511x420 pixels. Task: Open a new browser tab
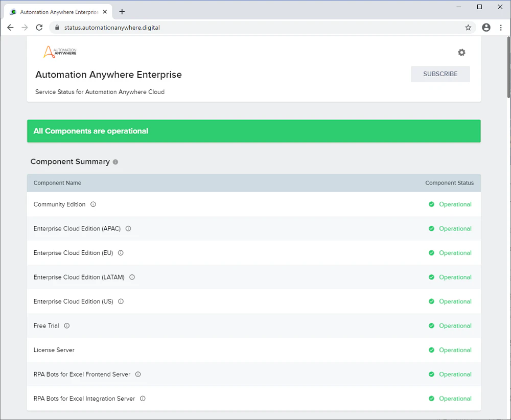(122, 12)
